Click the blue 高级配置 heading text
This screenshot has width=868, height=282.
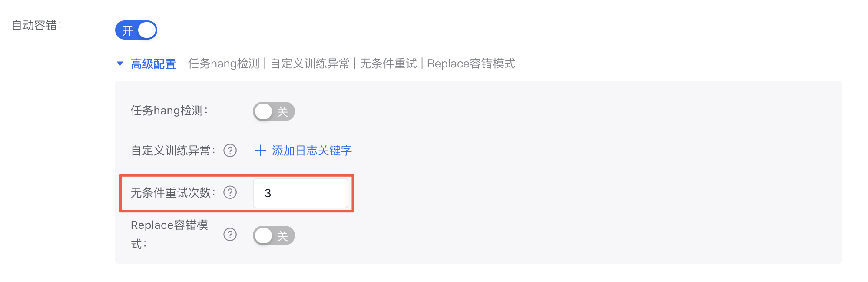(x=153, y=64)
